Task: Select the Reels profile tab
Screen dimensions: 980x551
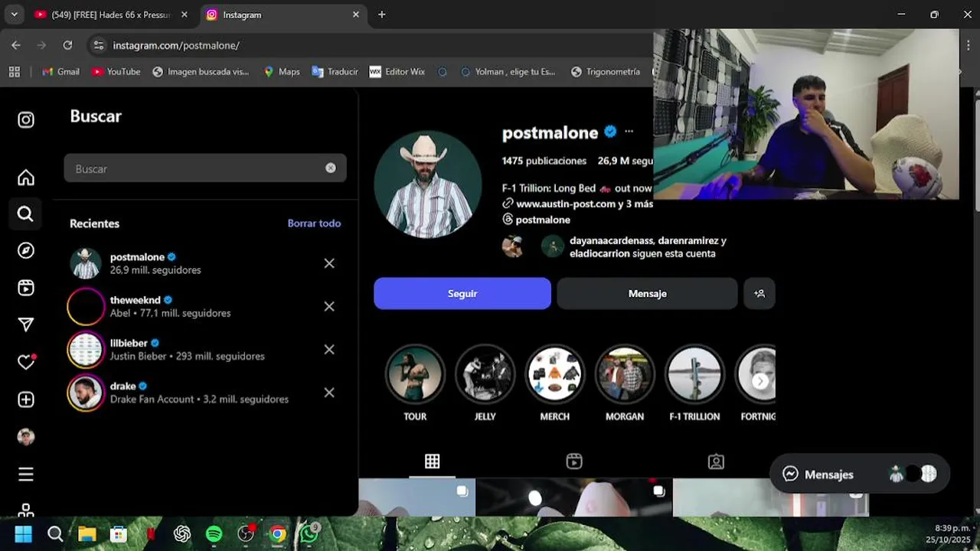Action: [574, 461]
